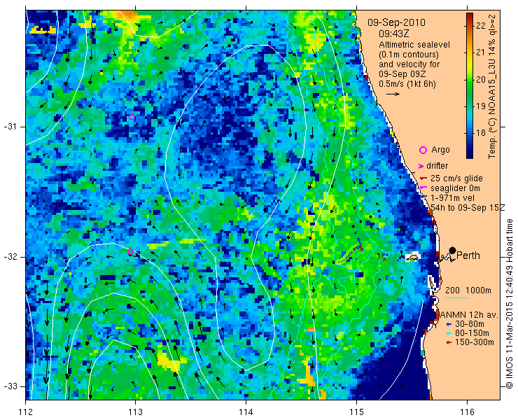The width and height of the screenshot is (518, 420).
Task: Click the 22 tick on the color bar
Action: (x=481, y=25)
